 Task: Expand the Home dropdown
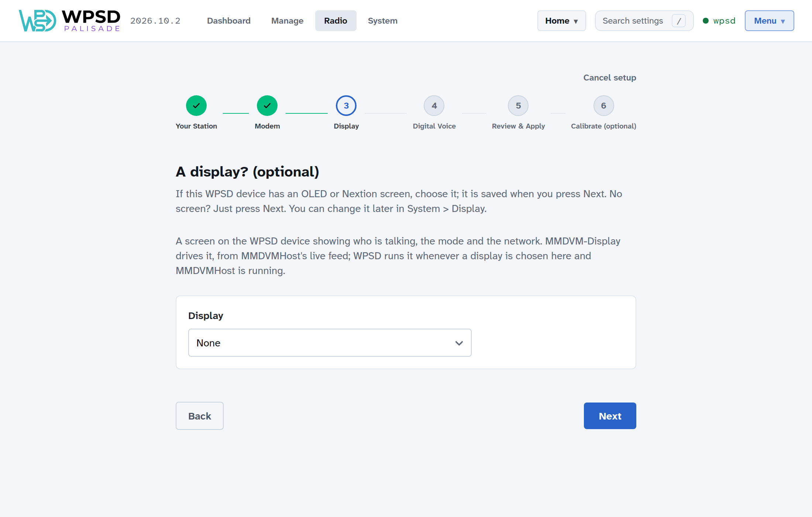[x=561, y=21]
